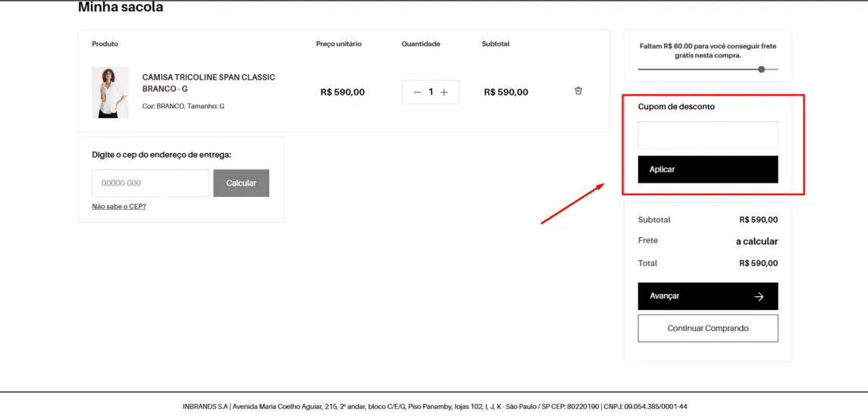Click the 'Minha sacola' heading

tap(121, 8)
